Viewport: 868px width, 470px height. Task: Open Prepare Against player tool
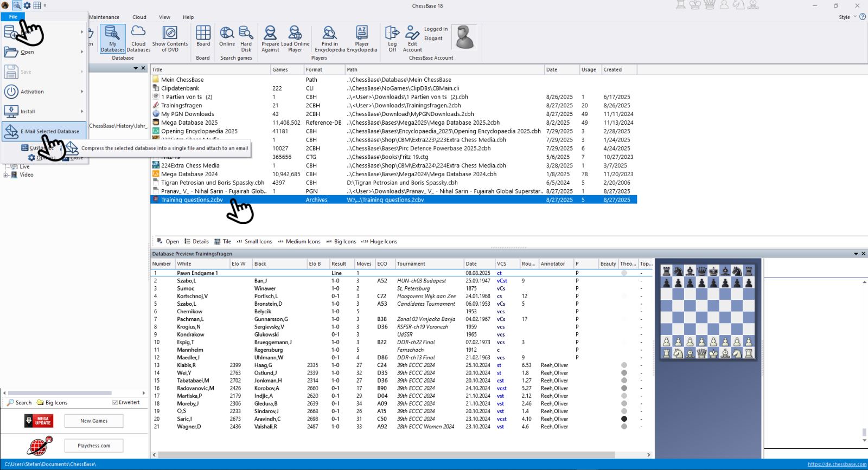coord(270,38)
